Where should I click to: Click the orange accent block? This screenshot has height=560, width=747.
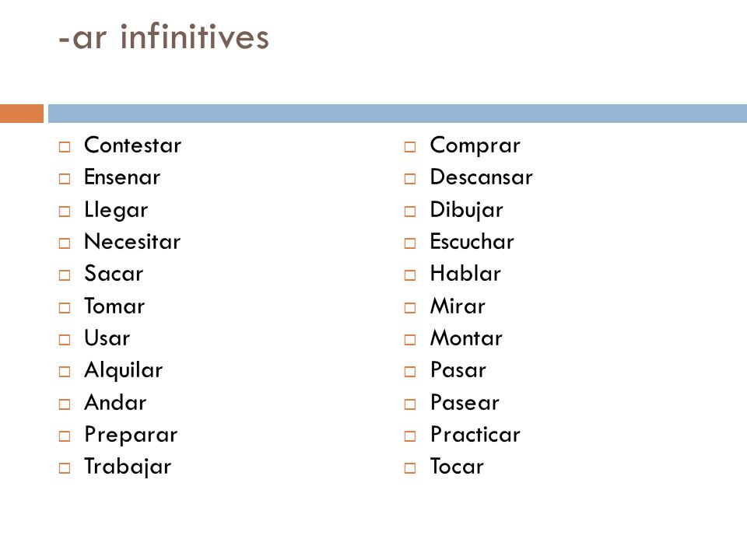(x=22, y=114)
